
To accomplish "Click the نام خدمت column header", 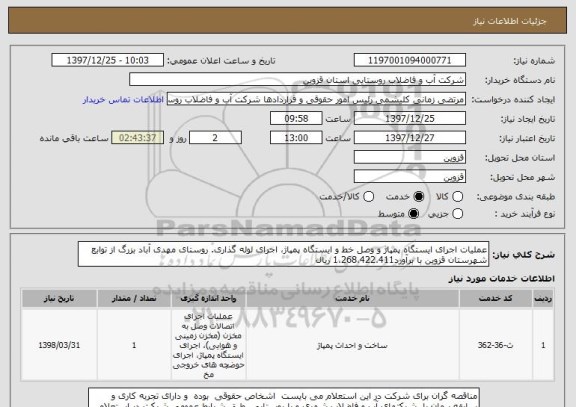I will point(352,299).
